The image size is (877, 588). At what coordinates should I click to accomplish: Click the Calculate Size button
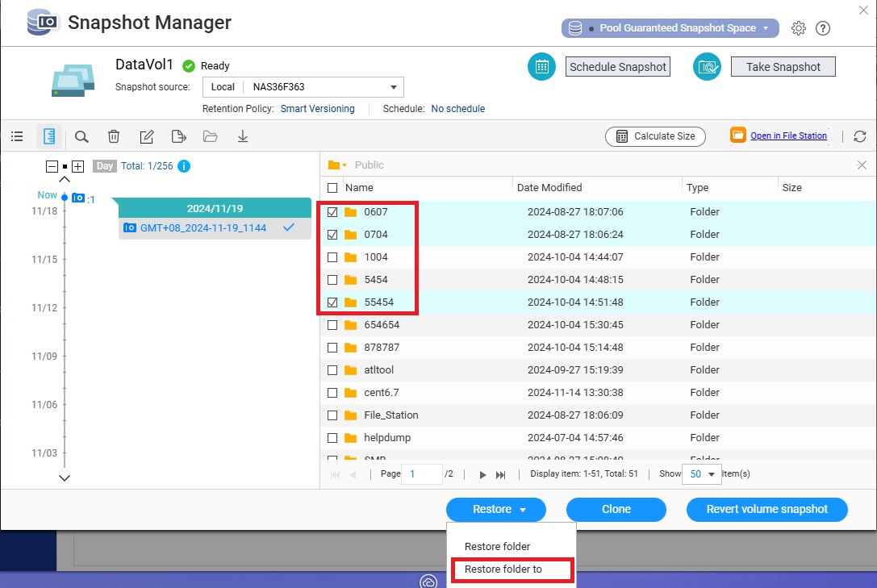(x=655, y=136)
